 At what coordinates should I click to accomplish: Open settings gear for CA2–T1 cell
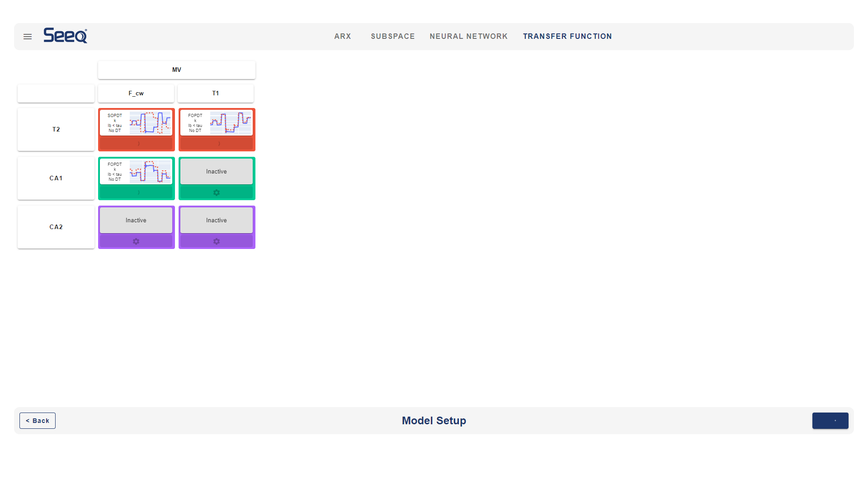click(217, 241)
